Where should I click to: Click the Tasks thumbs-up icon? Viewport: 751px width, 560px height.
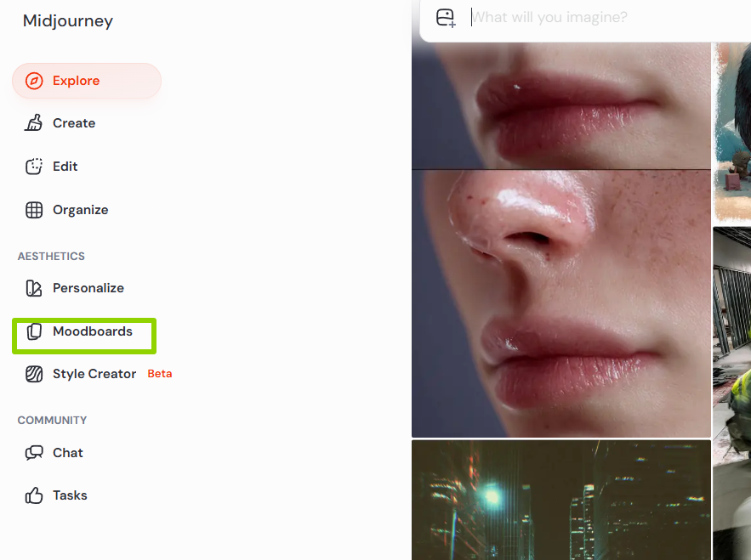tap(33, 495)
